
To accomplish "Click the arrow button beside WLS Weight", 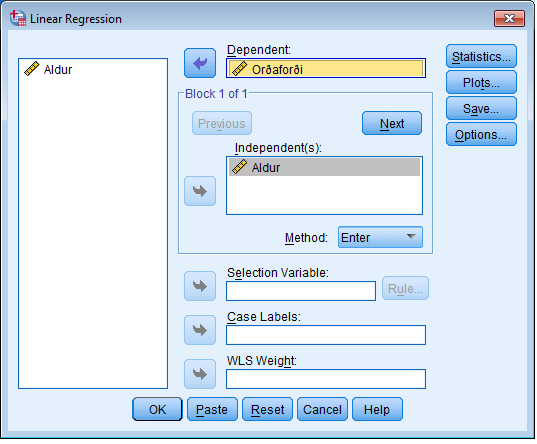I will 200,374.
